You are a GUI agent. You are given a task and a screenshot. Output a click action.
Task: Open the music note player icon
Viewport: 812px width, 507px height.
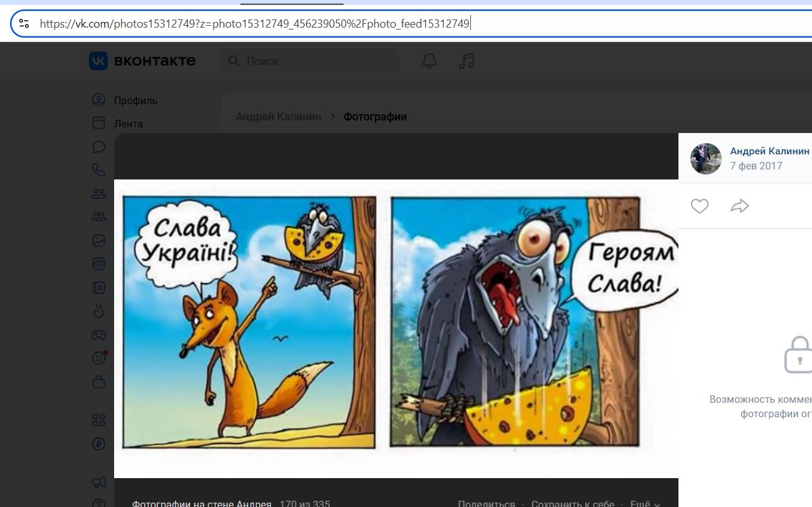(x=467, y=61)
